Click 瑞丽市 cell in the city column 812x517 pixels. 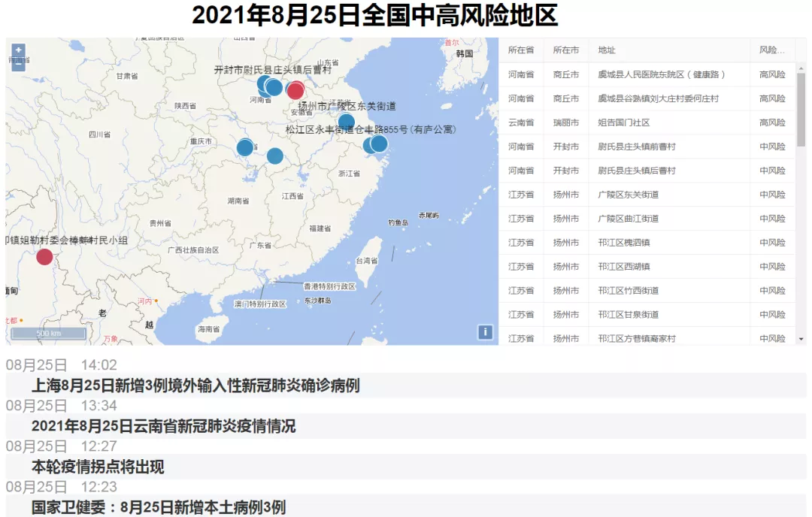coord(566,122)
